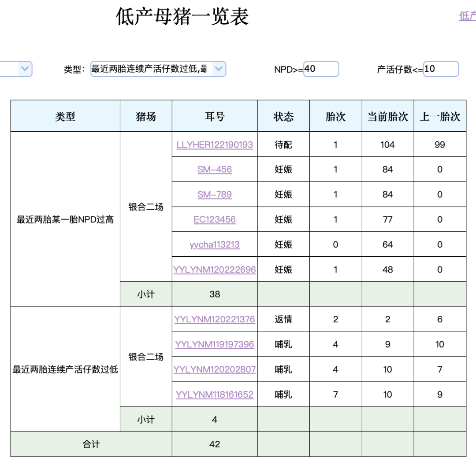View sow YYLYNM120221376 details
The width and height of the screenshot is (476, 465).
(x=215, y=319)
